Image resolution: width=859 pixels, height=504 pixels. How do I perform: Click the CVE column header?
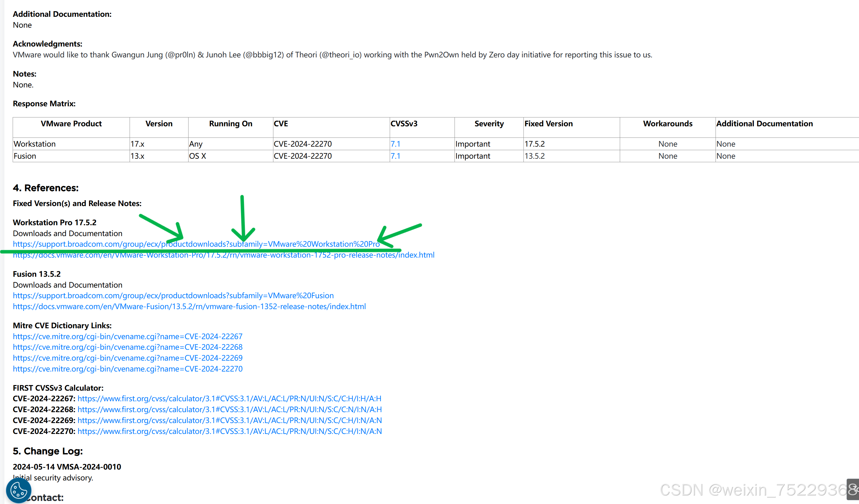point(280,124)
